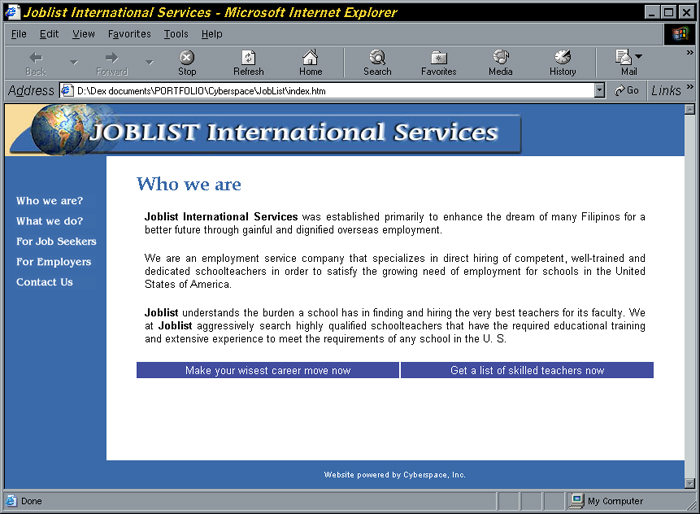The width and height of the screenshot is (700, 514).
Task: Open the Tools menu
Action: coord(176,34)
